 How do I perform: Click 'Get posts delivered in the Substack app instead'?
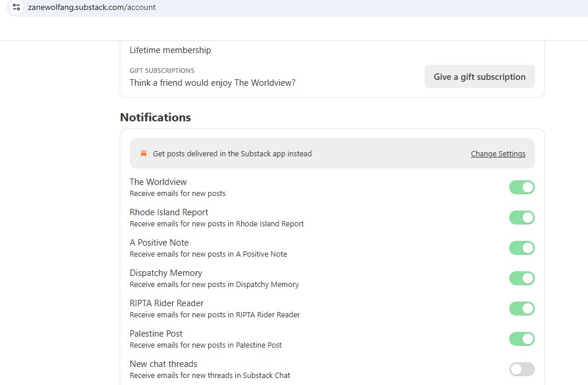232,153
